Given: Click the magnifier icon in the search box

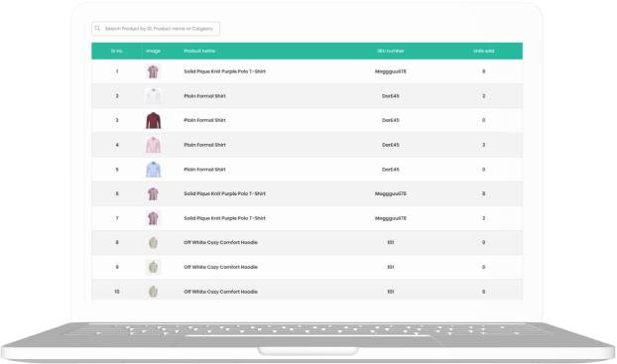Looking at the screenshot, I should point(97,29).
